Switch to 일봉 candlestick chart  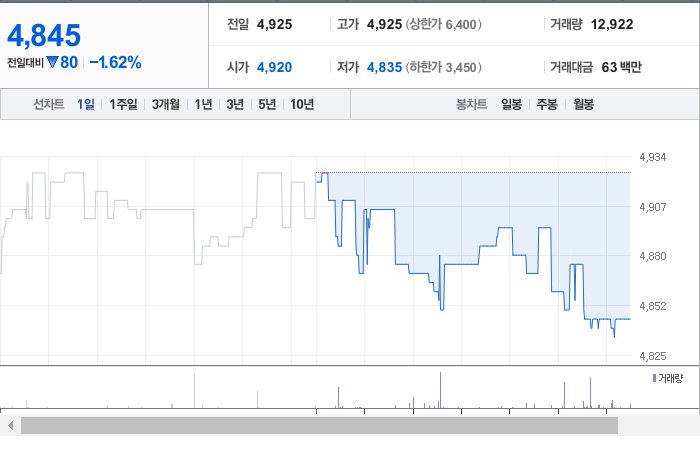coord(511,104)
